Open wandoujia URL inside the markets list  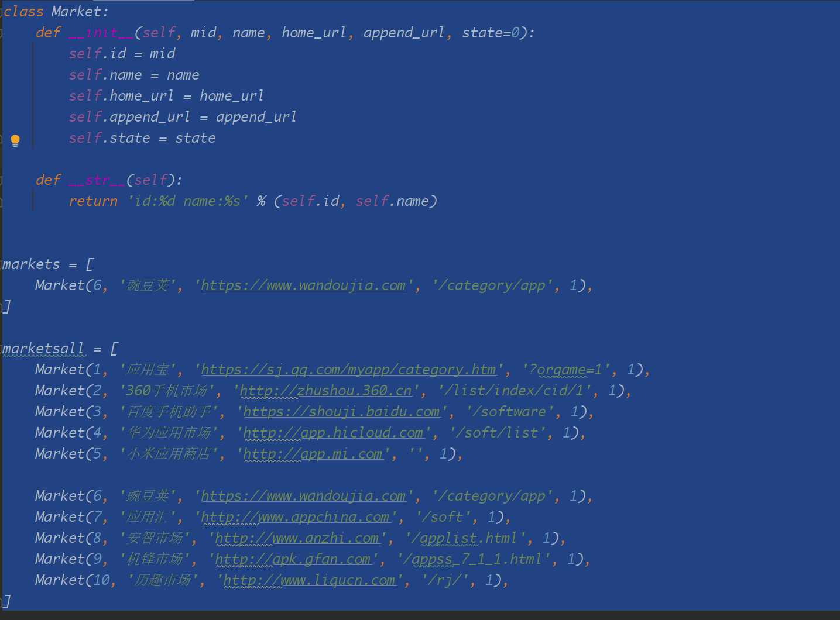303,285
